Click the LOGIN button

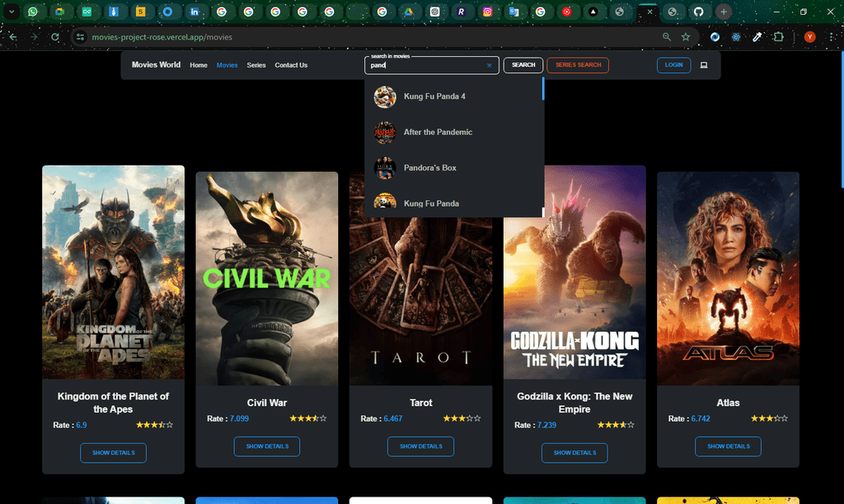674,65
